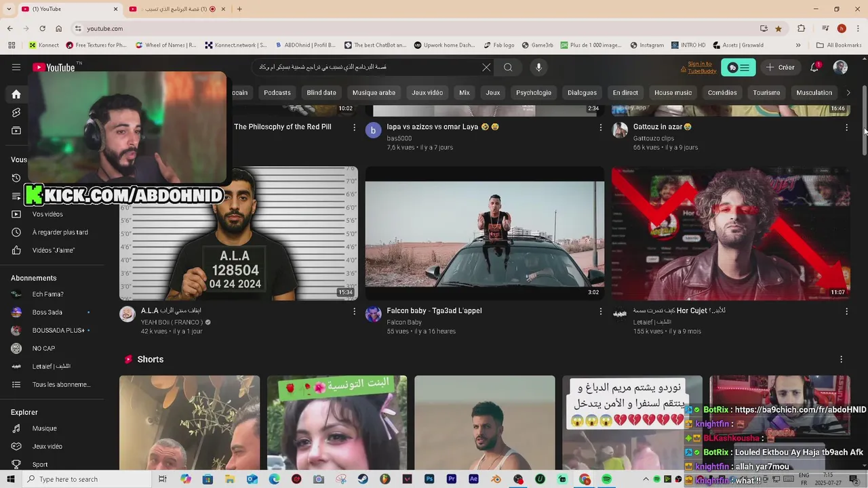Open the Chrome extensions puzzle icon
This screenshot has height=488, width=868.
coord(802,28)
